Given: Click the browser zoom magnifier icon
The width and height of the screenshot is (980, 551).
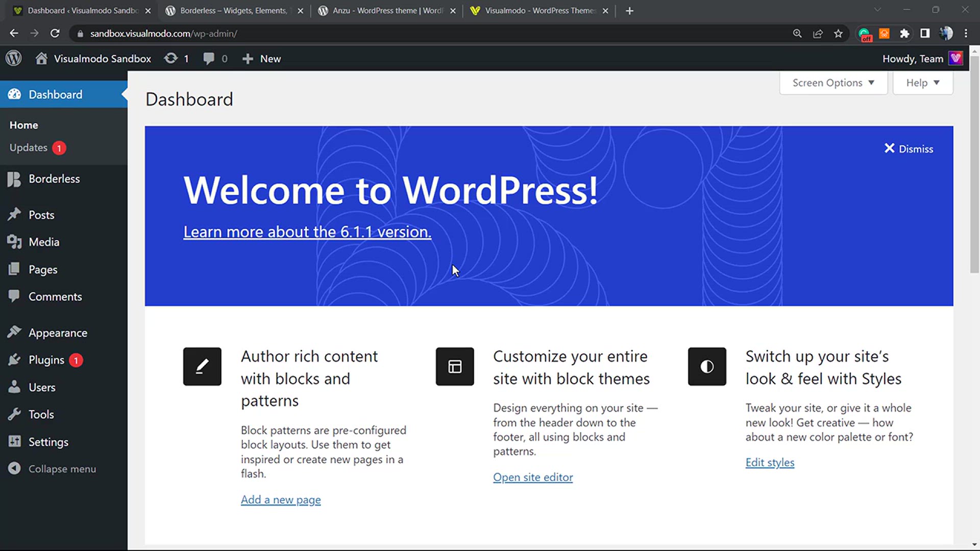Looking at the screenshot, I should pos(797,34).
